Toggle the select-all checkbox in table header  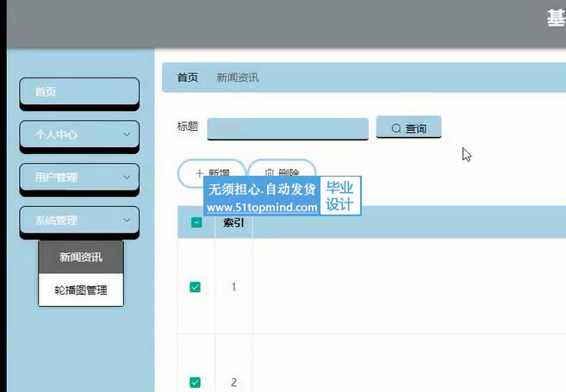(x=196, y=222)
